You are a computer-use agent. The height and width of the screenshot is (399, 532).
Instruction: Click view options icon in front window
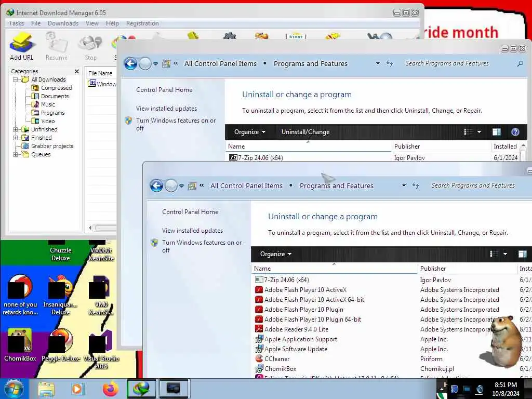494,254
